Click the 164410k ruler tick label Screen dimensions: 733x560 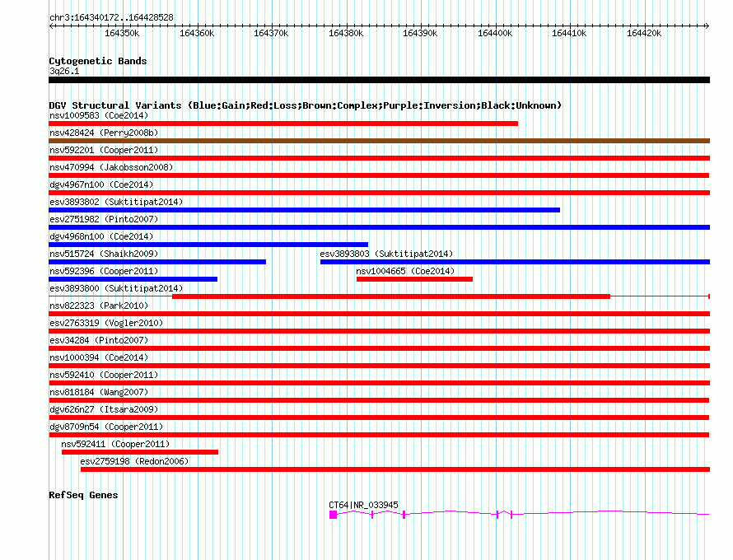click(569, 33)
